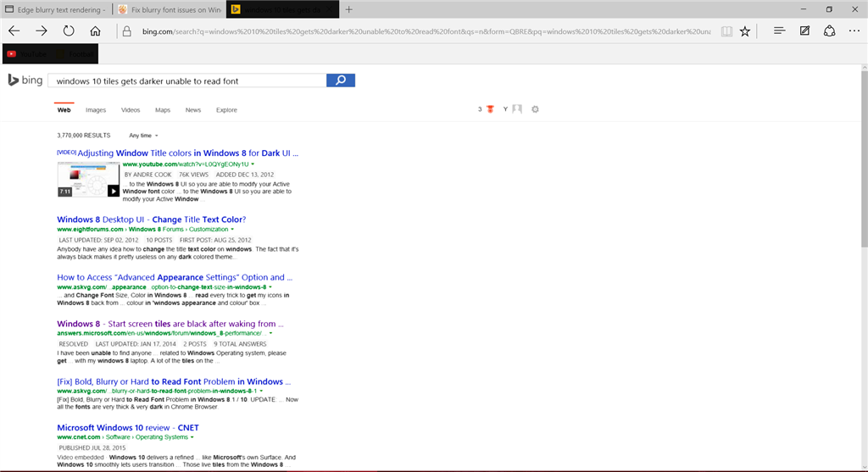This screenshot has height=472, width=868.
Task: Refresh the current page
Action: pyautogui.click(x=68, y=31)
